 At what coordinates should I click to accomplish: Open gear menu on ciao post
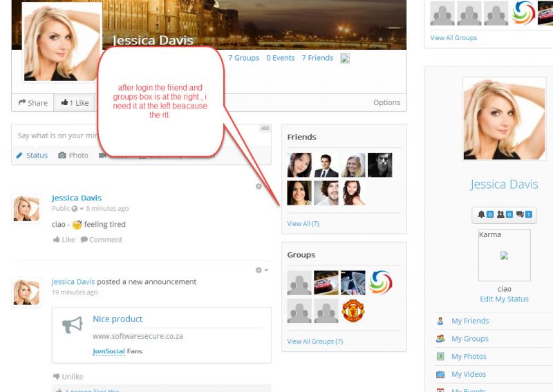[259, 186]
